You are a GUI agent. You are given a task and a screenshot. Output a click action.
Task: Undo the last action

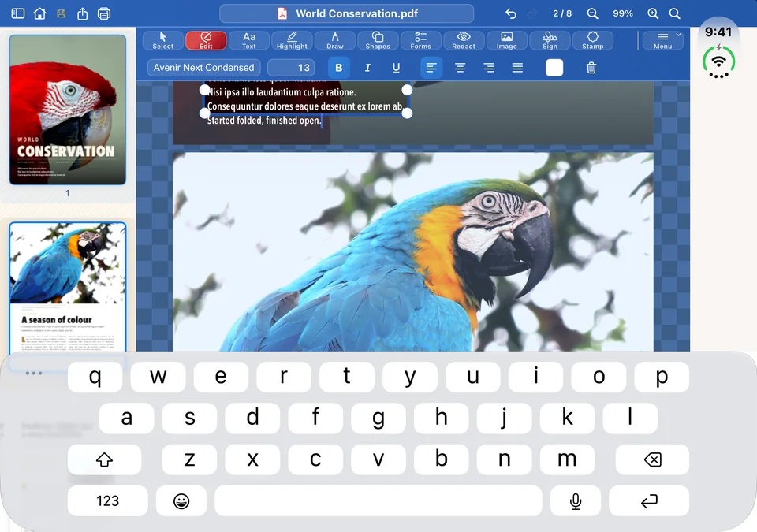pos(511,13)
